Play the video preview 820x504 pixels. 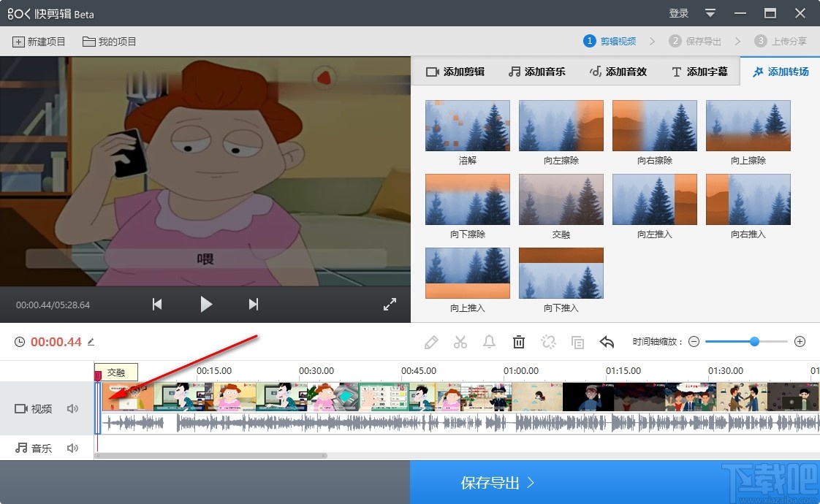click(206, 305)
